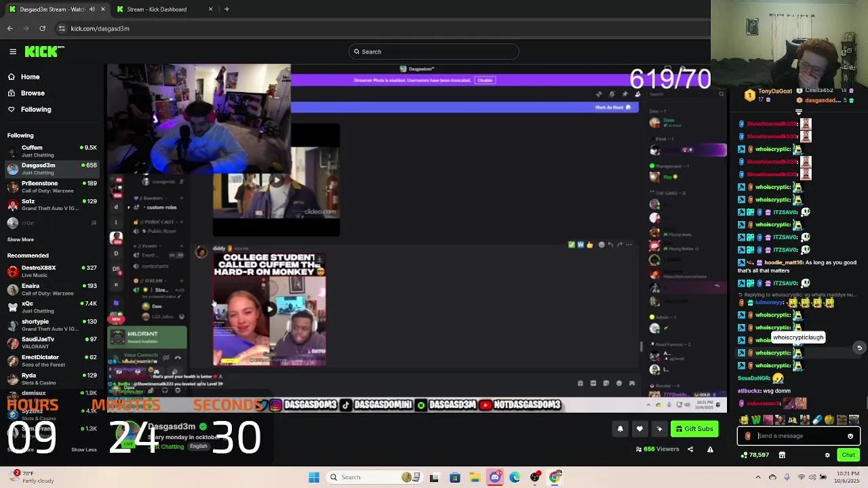Insert green W quick emote
The width and height of the screenshot is (868, 488).
(756, 420)
